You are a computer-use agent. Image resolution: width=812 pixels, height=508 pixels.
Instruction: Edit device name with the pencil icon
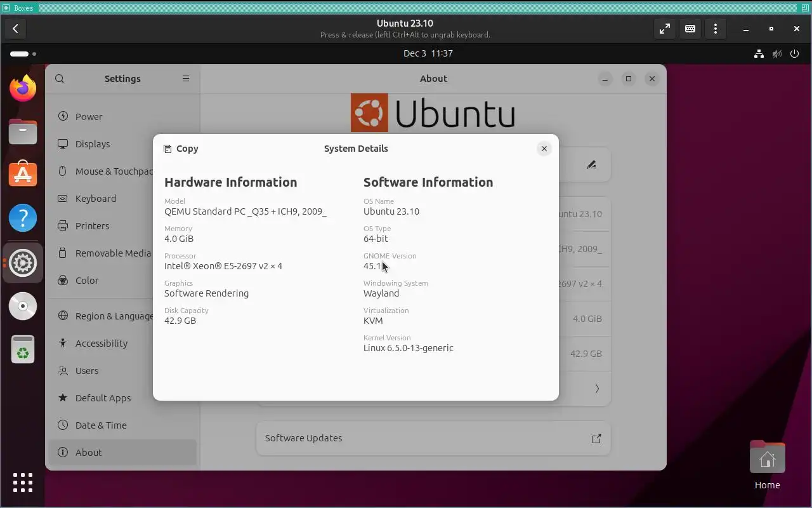coord(591,165)
